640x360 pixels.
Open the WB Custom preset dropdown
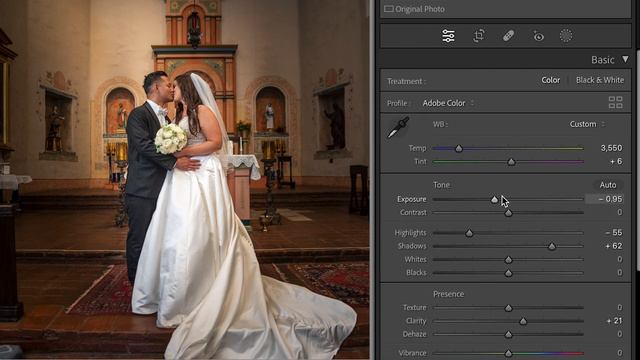point(587,124)
